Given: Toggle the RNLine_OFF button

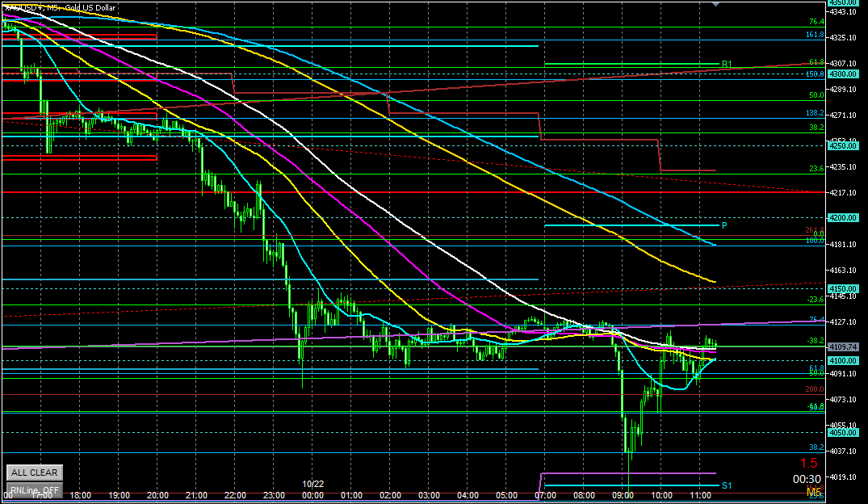Looking at the screenshot, I should pos(33,489).
